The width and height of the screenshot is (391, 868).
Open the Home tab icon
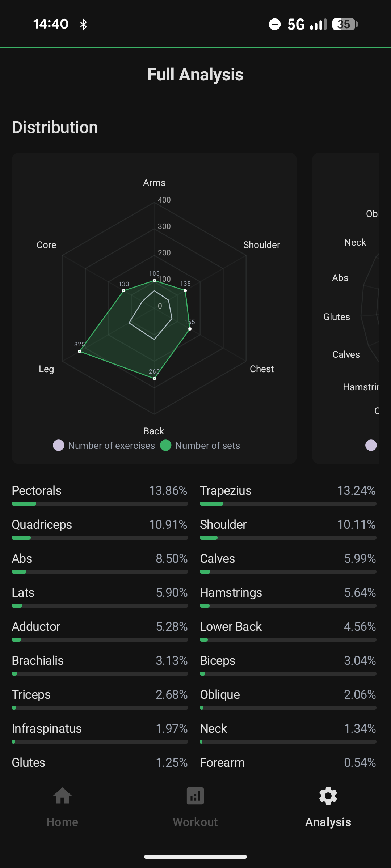point(62,796)
